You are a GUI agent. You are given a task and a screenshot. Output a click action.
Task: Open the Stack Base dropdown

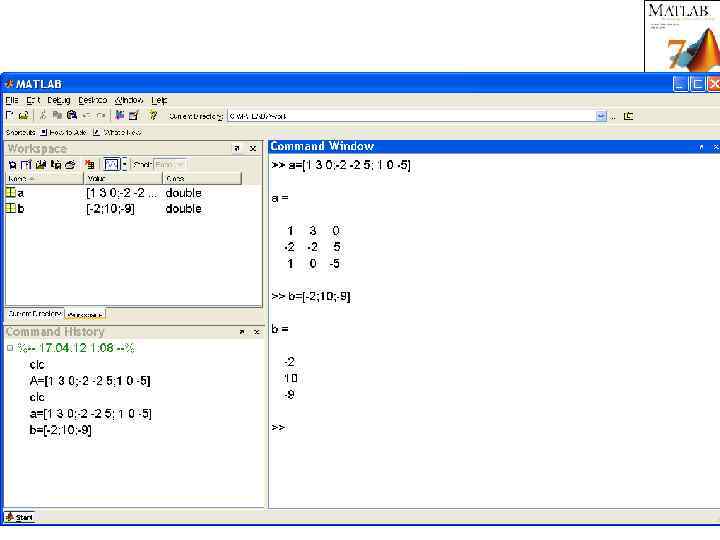(171, 164)
